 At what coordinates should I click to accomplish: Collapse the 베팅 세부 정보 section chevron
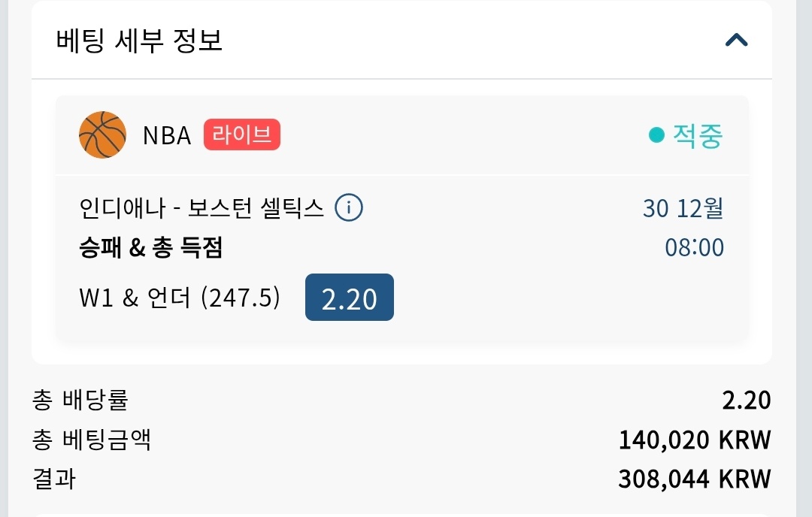tap(736, 41)
